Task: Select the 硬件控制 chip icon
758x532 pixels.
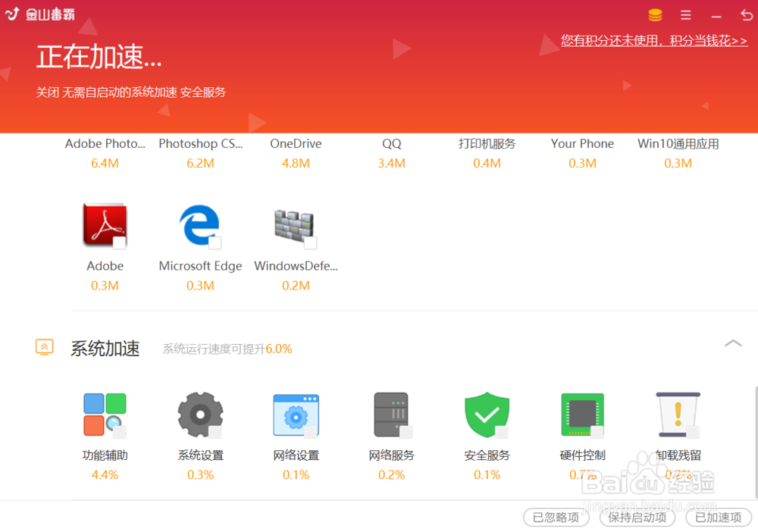Action: (x=582, y=415)
